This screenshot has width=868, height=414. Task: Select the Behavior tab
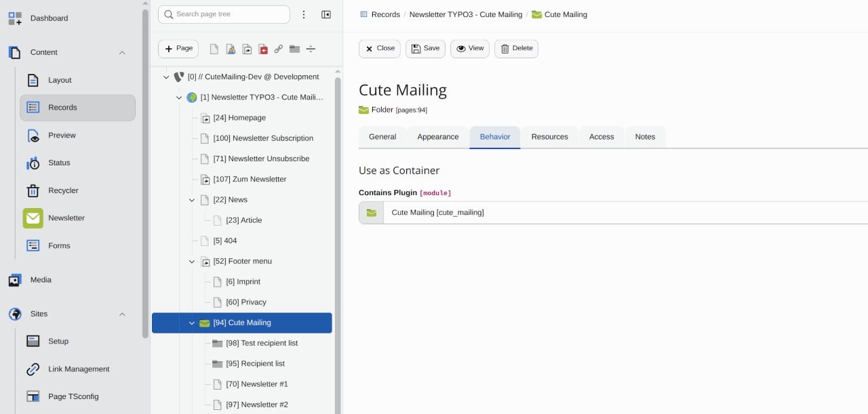coord(495,137)
